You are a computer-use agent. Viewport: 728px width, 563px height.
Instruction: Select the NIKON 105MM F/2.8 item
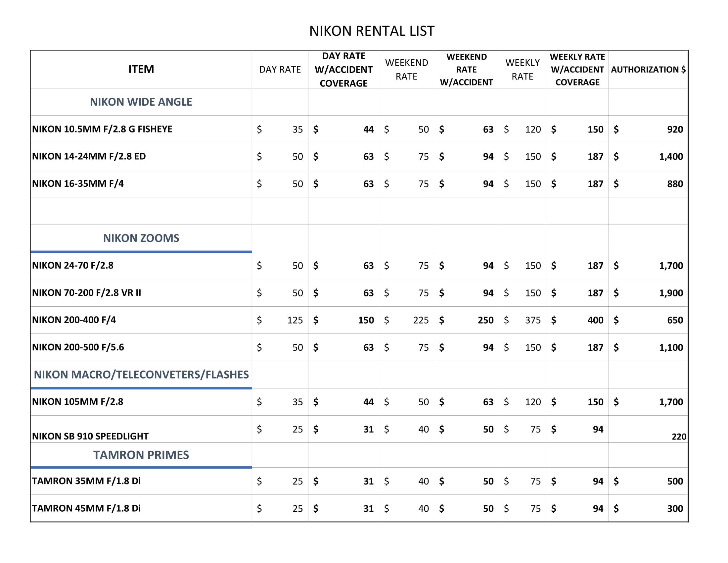pyautogui.click(x=77, y=402)
